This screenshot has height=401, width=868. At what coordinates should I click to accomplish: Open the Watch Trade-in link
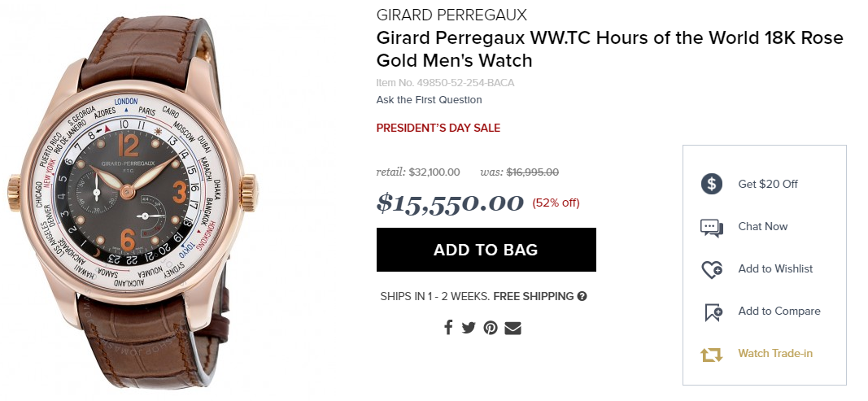775,353
